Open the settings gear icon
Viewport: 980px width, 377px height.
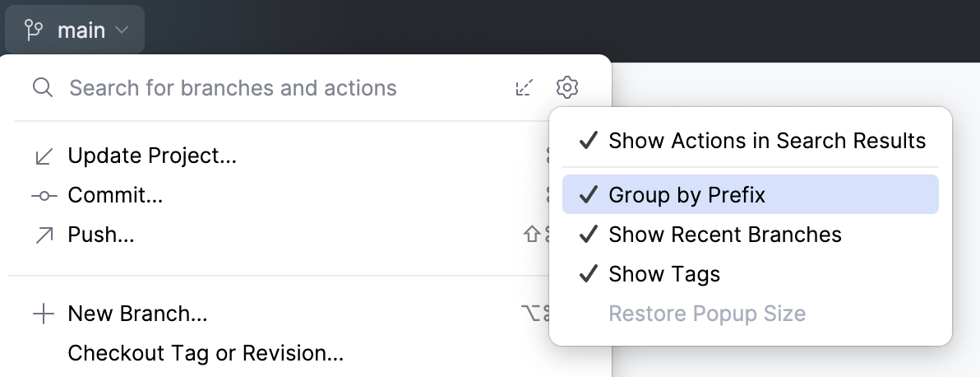568,87
